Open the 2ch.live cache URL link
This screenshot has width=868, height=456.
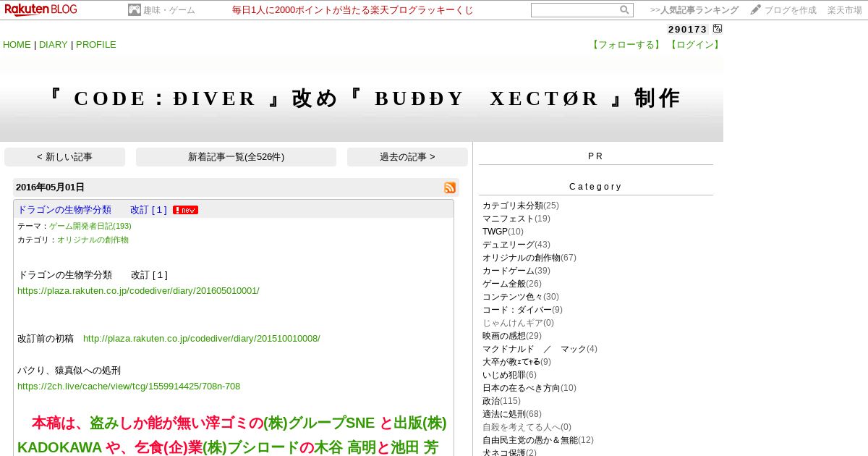click(129, 387)
